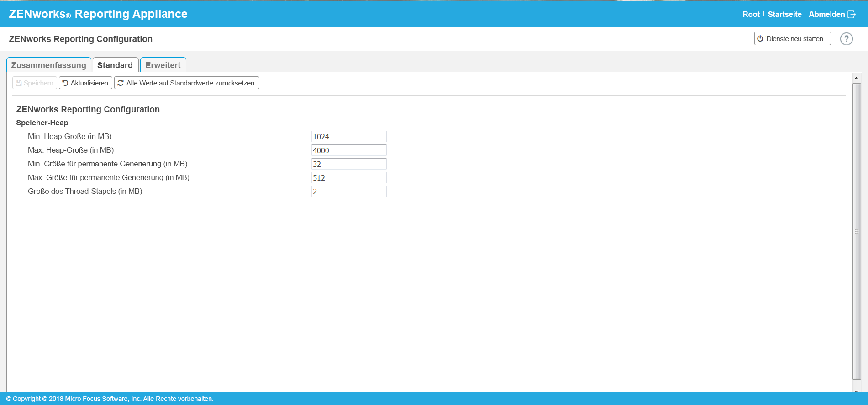Reset all values with Alle Werte auf Standardwerte zurücksetzen
The image size is (868, 405).
point(186,83)
